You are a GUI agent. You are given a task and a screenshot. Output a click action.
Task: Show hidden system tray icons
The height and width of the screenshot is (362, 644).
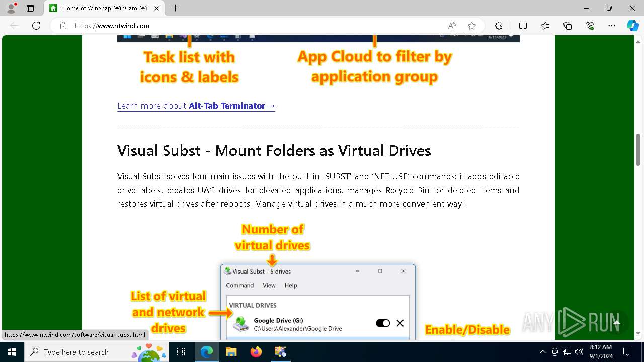542,352
